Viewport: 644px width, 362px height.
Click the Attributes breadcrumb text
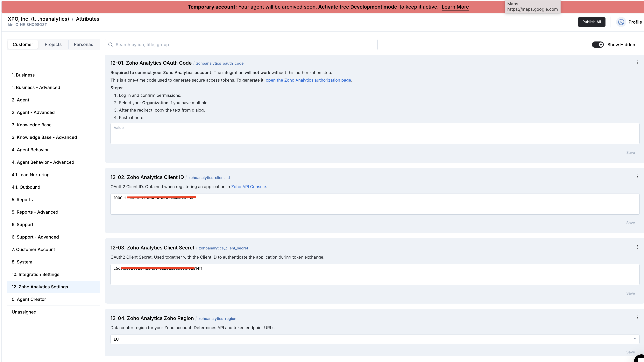tap(88, 19)
